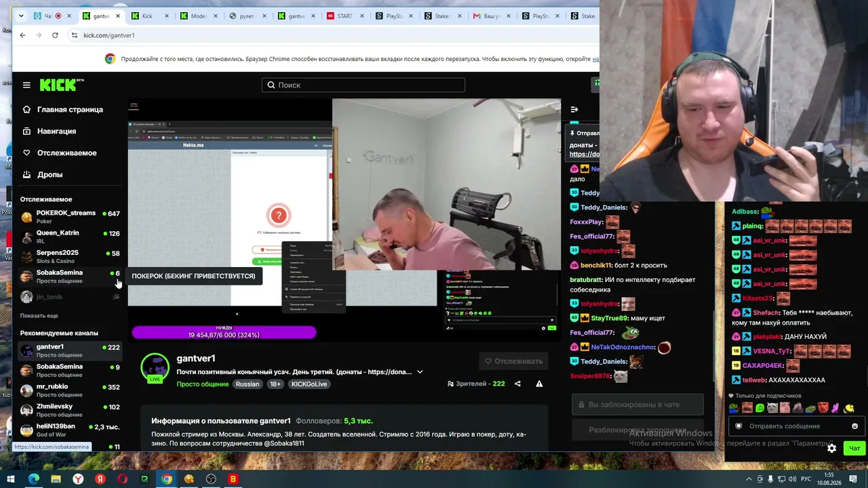
Task: Report the stream with warning icon
Action: point(539,384)
